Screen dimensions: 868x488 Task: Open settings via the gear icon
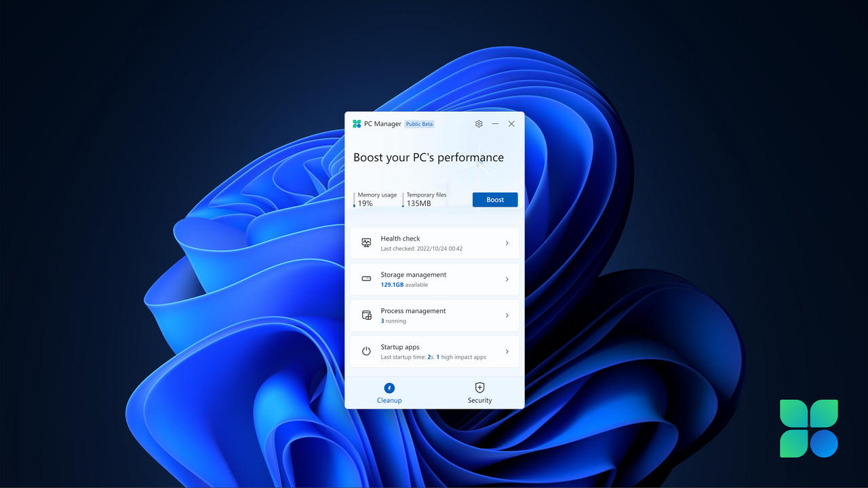pyautogui.click(x=479, y=124)
